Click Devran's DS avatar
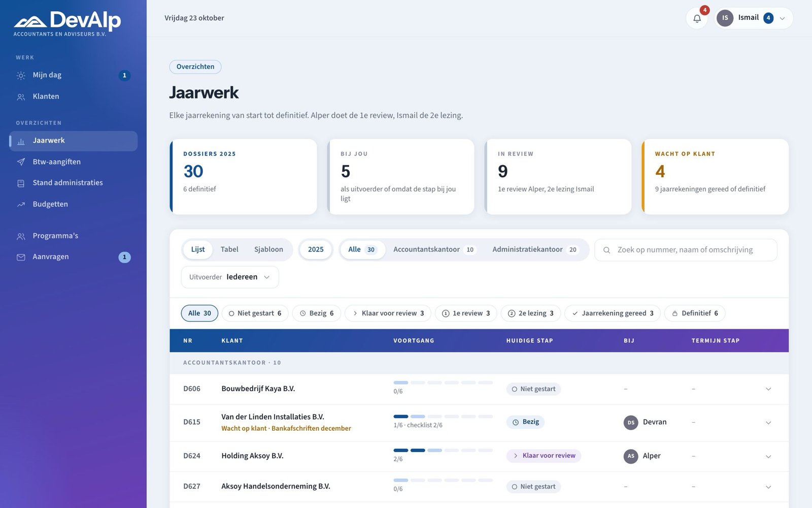Viewport: 812px width, 508px height. (x=631, y=422)
